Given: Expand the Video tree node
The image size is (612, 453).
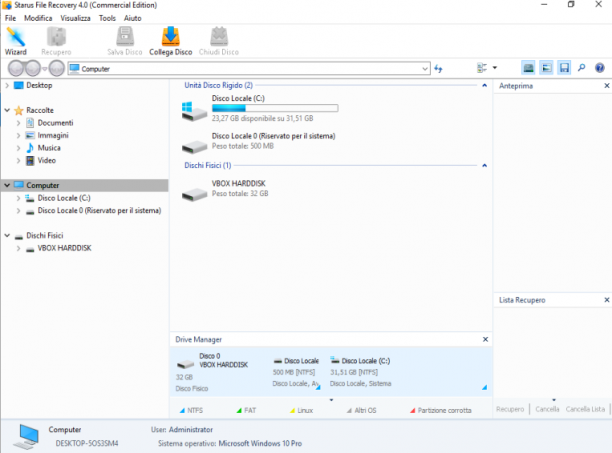Looking at the screenshot, I should 18,160.
